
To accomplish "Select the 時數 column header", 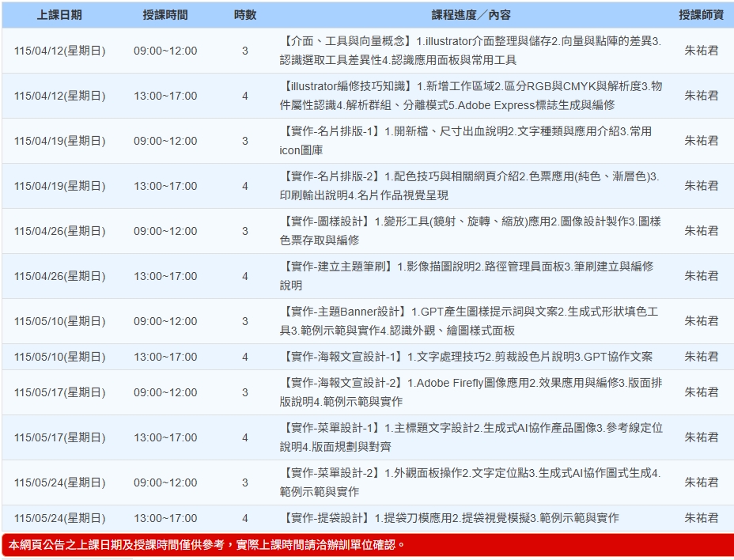I will tap(244, 15).
